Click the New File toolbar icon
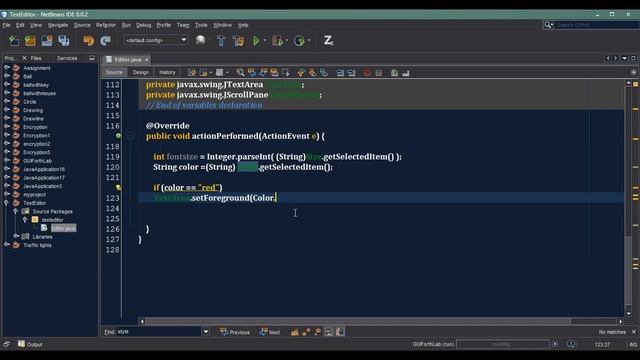Screen dimensions: 640x360 pos(14,40)
